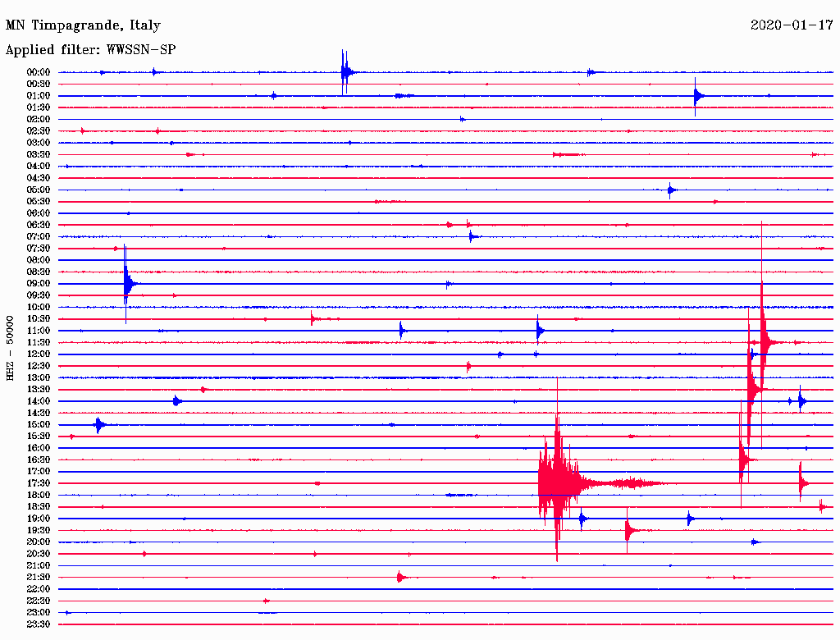840x640 pixels.
Task: Click the 01:30 time label
Action: click(39, 107)
